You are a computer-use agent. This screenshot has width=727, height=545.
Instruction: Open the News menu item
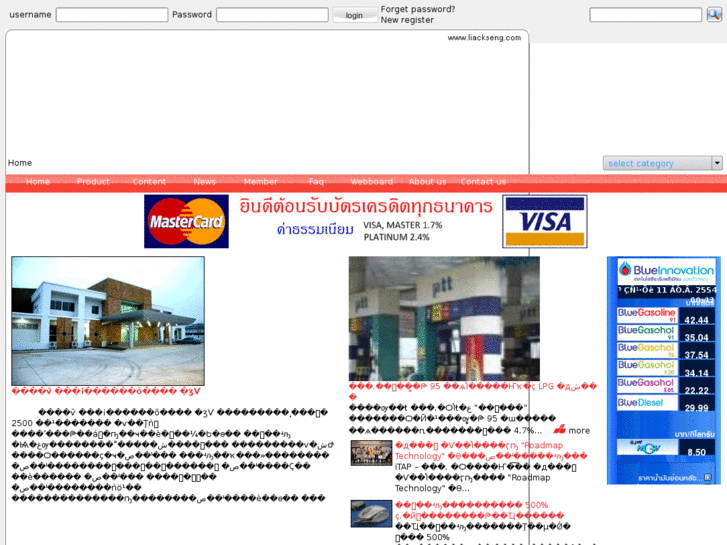(x=204, y=182)
